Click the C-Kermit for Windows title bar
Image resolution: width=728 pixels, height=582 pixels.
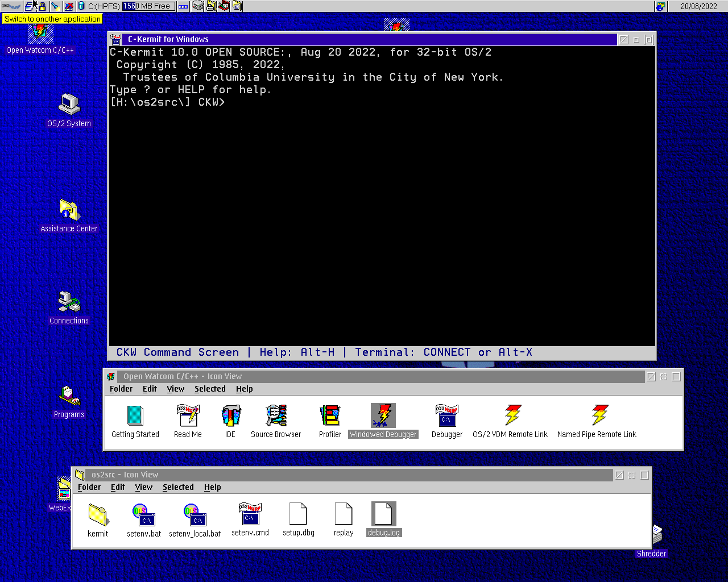370,39
